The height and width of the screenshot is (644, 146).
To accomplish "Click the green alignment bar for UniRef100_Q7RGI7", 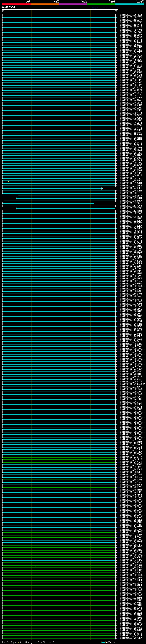I will pos(59,457).
